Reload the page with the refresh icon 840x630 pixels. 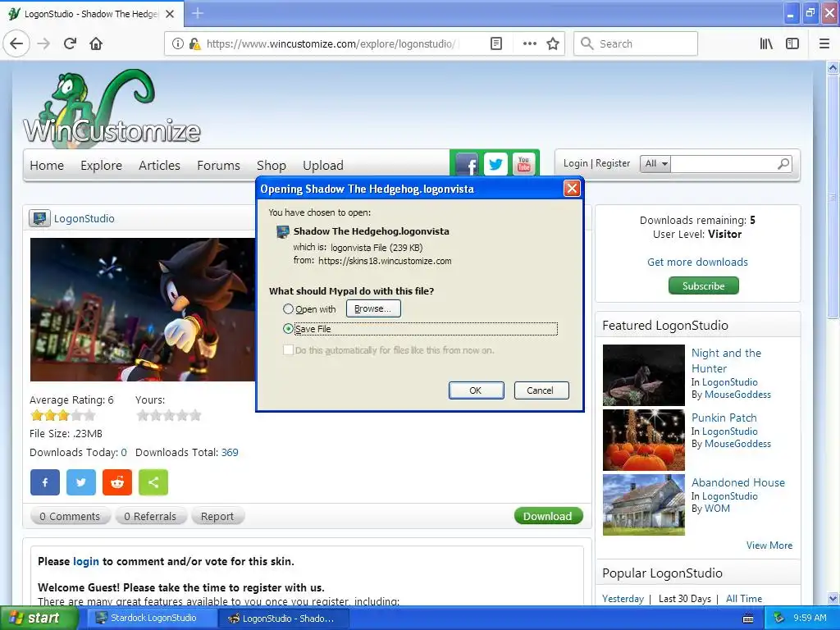71,44
